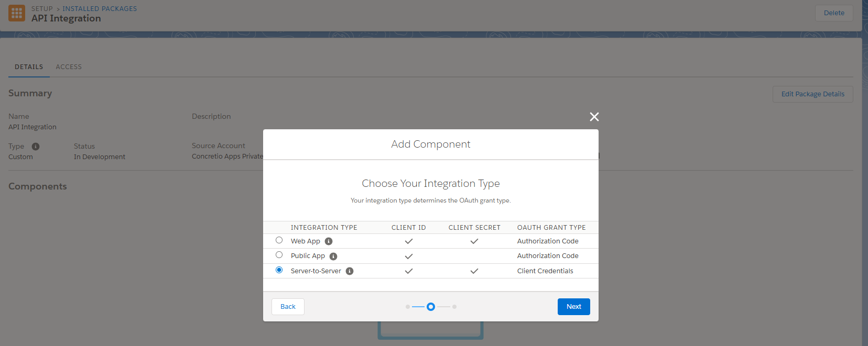Choose the Public App integration type

[x=279, y=255]
